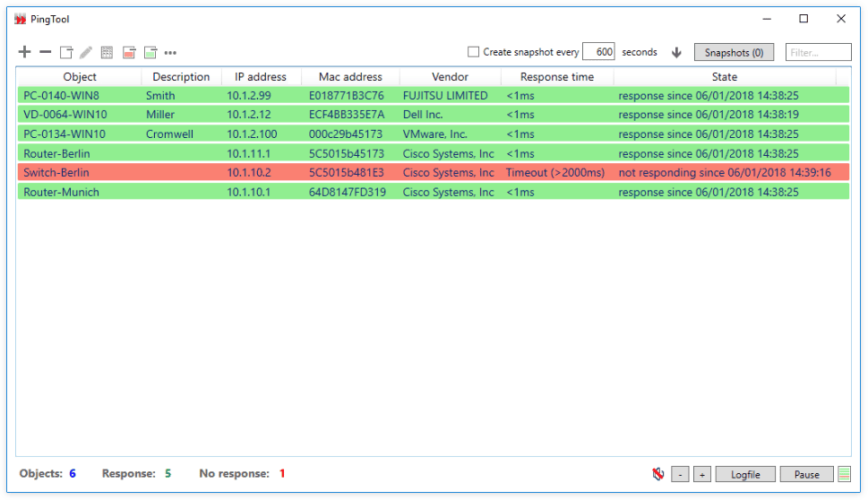
Task: Select the PC-0140-WIN8 row
Action: [434, 95]
